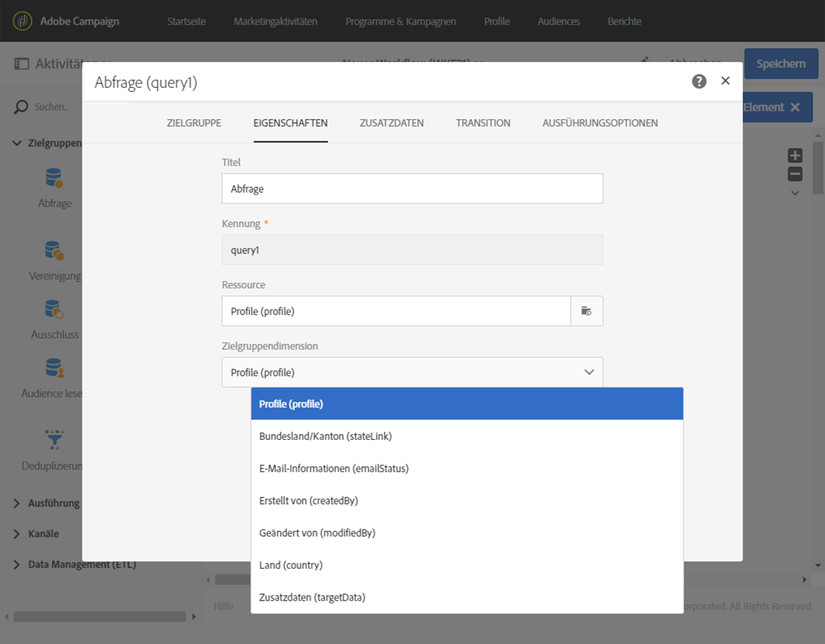Expand the Data Management (ETL) section
825x644 pixels.
tap(17, 564)
